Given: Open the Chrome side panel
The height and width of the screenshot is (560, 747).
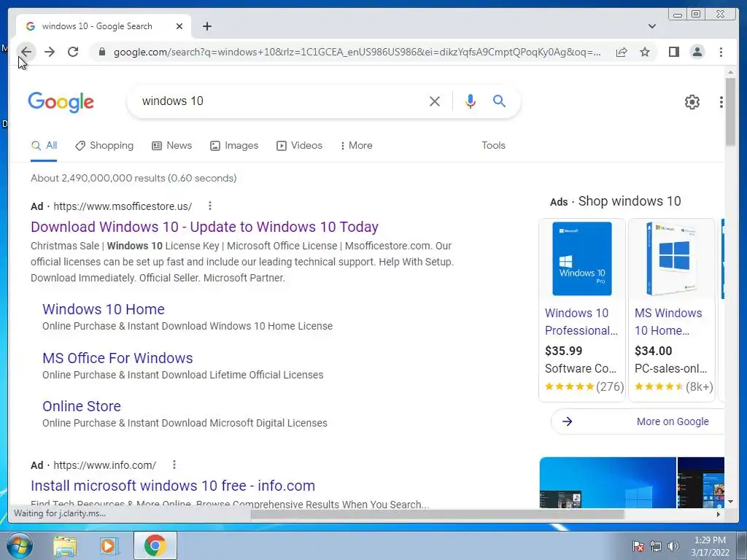Looking at the screenshot, I should [673, 52].
